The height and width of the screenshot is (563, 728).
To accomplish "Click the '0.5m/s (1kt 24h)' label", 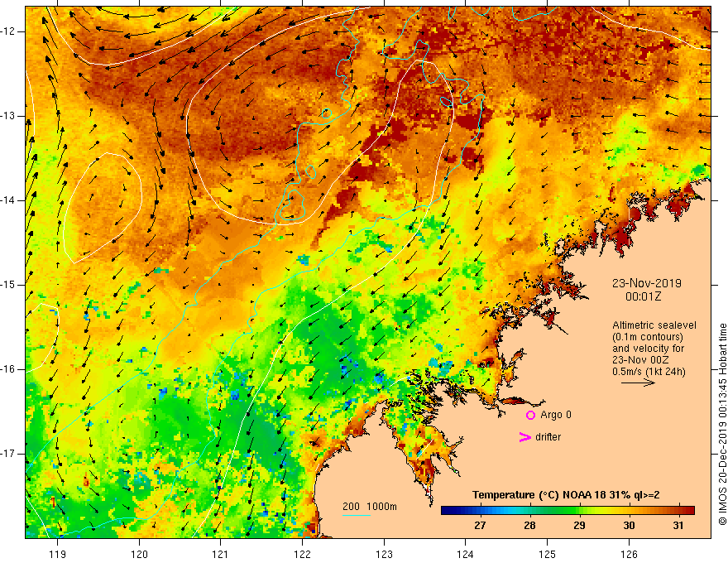I will coord(649,372).
